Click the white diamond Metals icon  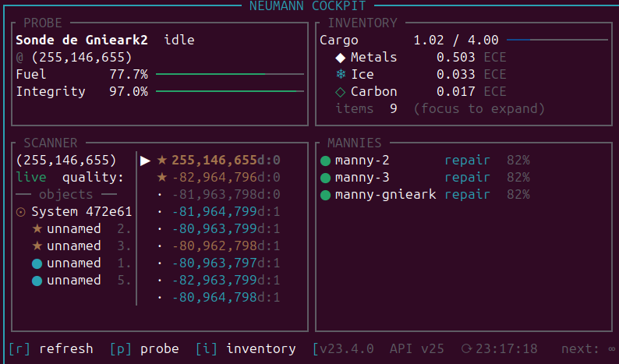(x=340, y=58)
